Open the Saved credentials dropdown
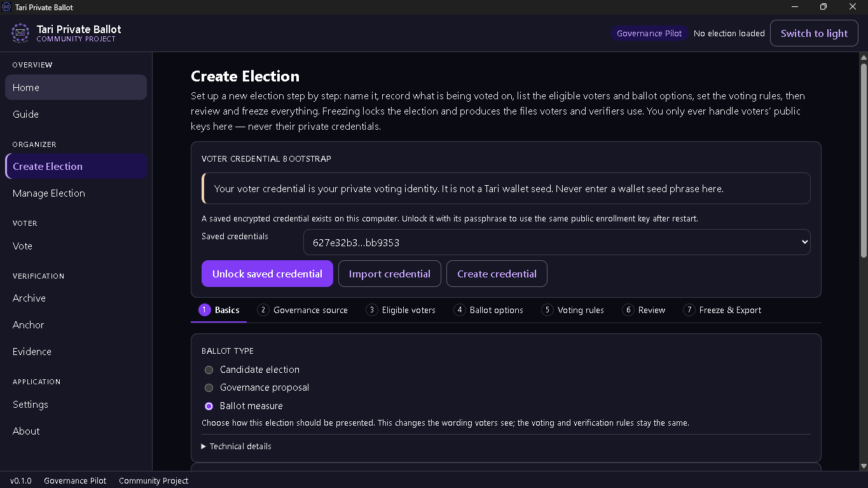Viewport: 868px width, 488px height. tap(556, 242)
